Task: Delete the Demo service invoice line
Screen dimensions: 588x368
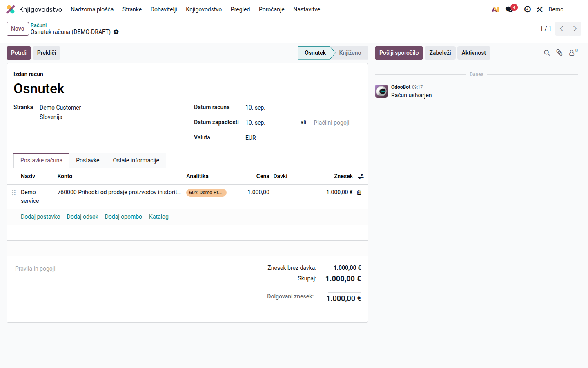Action: coord(359,192)
